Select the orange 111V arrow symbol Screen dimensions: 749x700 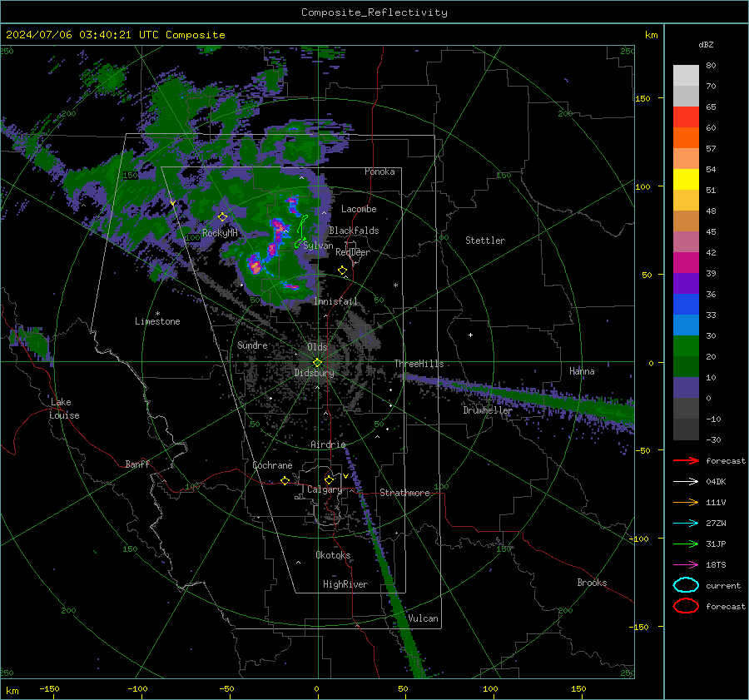(686, 502)
